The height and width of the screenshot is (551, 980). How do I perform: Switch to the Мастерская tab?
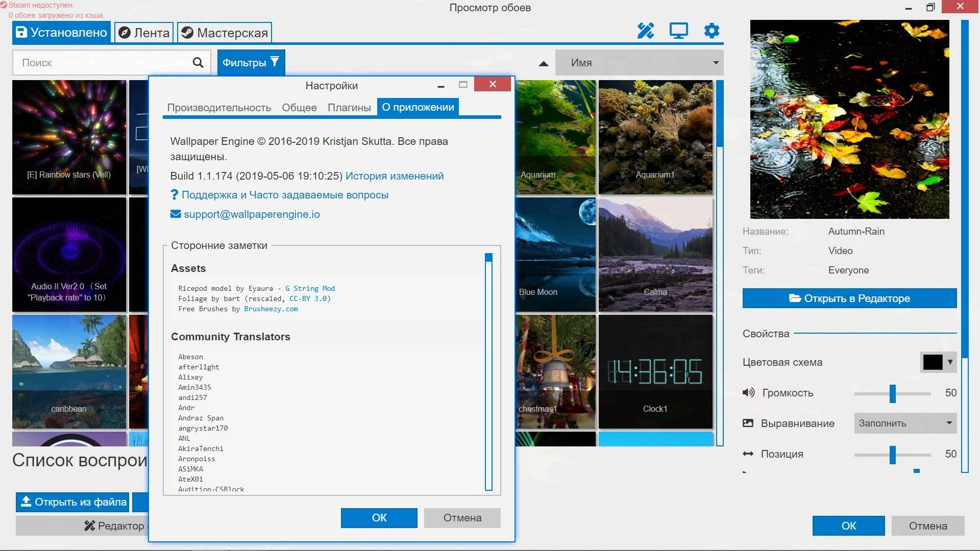pyautogui.click(x=225, y=33)
